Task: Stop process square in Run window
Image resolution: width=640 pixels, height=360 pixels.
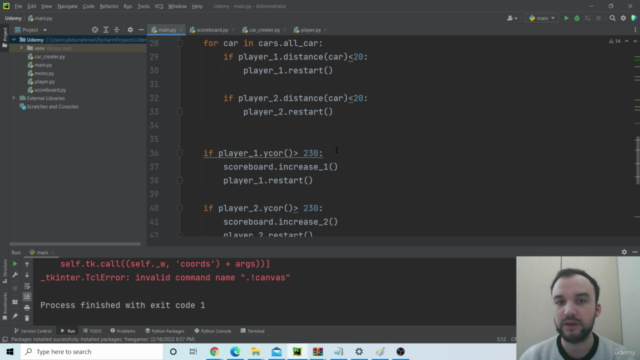Action: 15,288
